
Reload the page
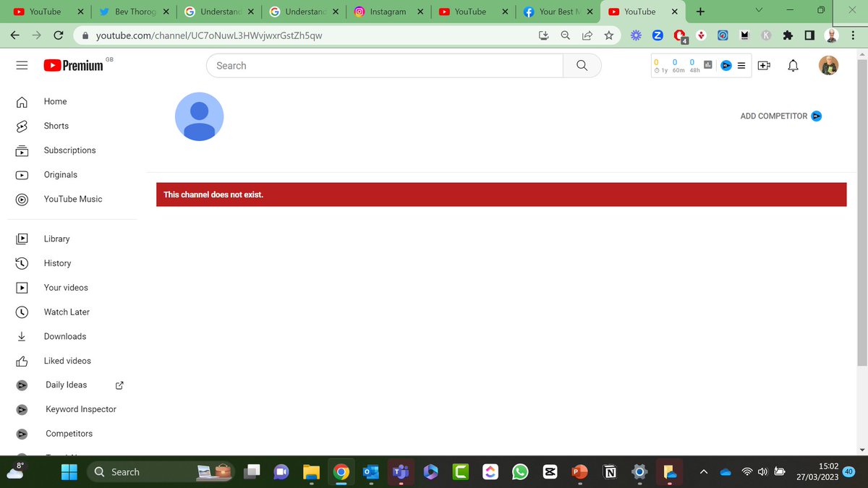click(x=59, y=35)
